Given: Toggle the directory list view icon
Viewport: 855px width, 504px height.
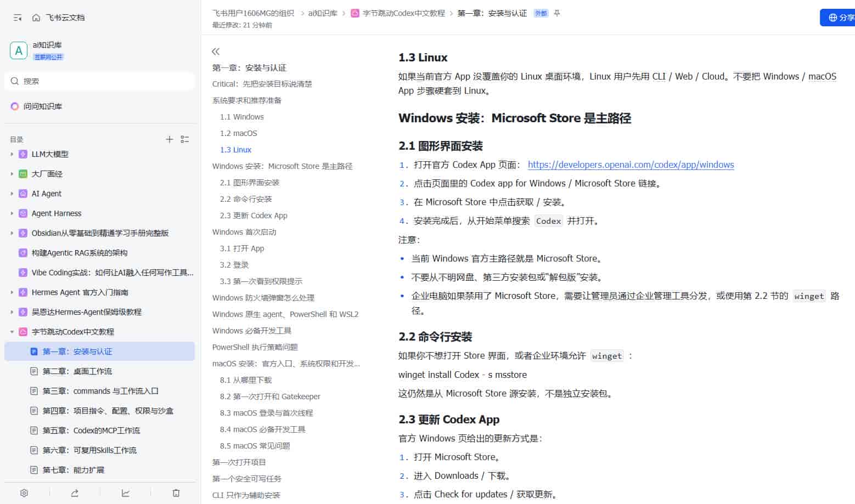Looking at the screenshot, I should [185, 139].
